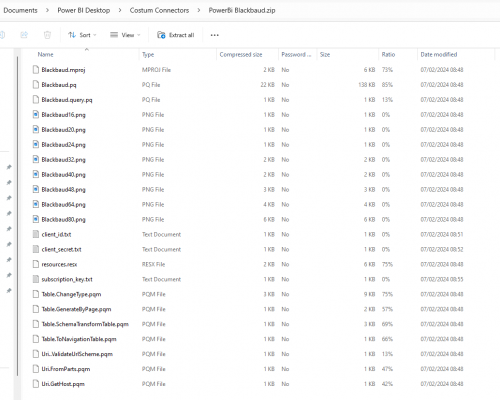The width and height of the screenshot is (500, 400).
Task: Click the MPROJ File type cell
Action: click(x=156, y=70)
